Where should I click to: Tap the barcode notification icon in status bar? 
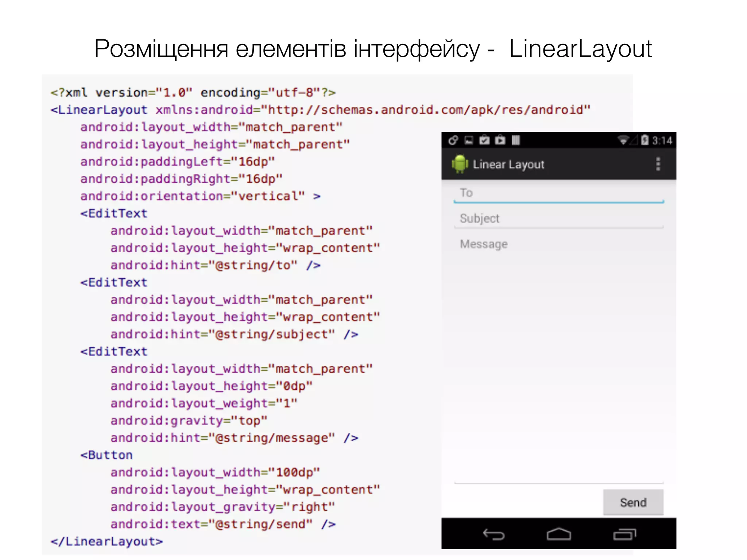516,140
